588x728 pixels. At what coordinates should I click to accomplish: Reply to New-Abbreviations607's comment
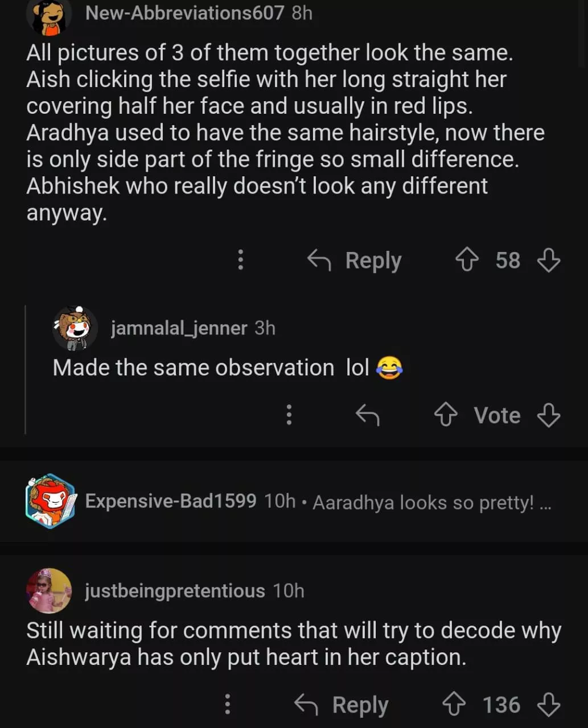click(355, 260)
